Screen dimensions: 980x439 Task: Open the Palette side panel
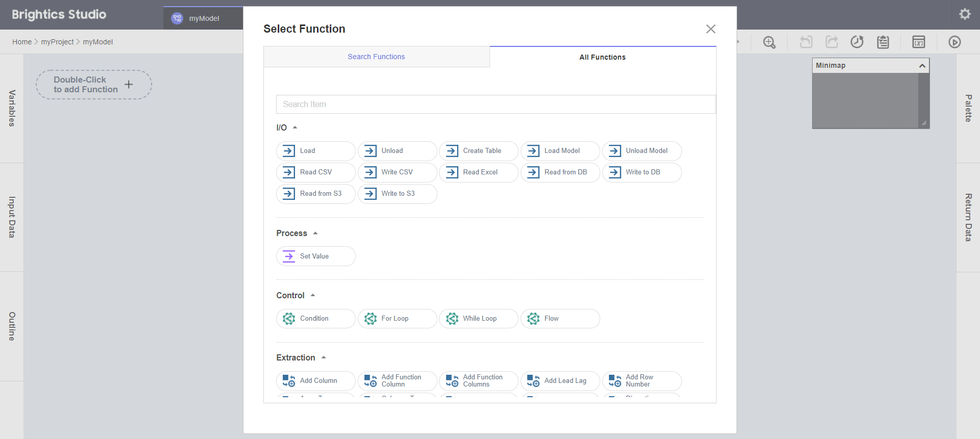point(968,108)
